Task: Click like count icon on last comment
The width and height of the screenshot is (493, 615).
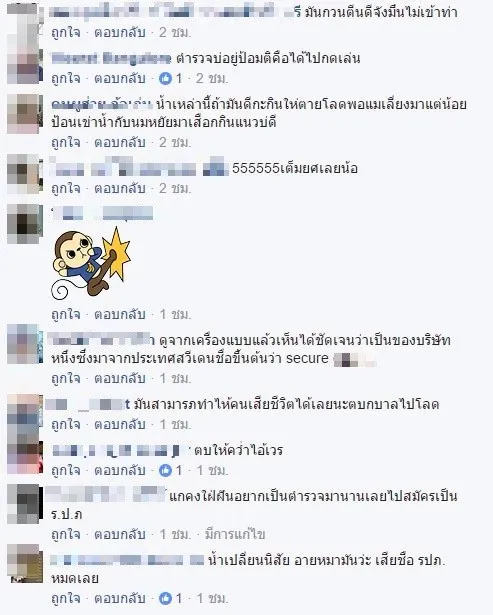Action: [166, 598]
